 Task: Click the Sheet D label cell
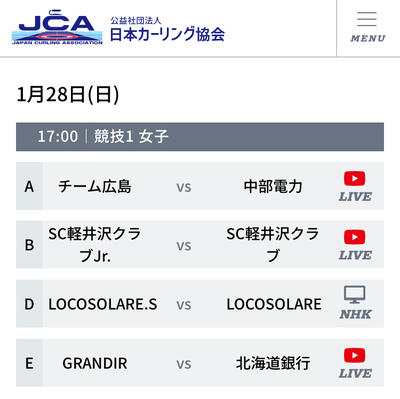29,304
